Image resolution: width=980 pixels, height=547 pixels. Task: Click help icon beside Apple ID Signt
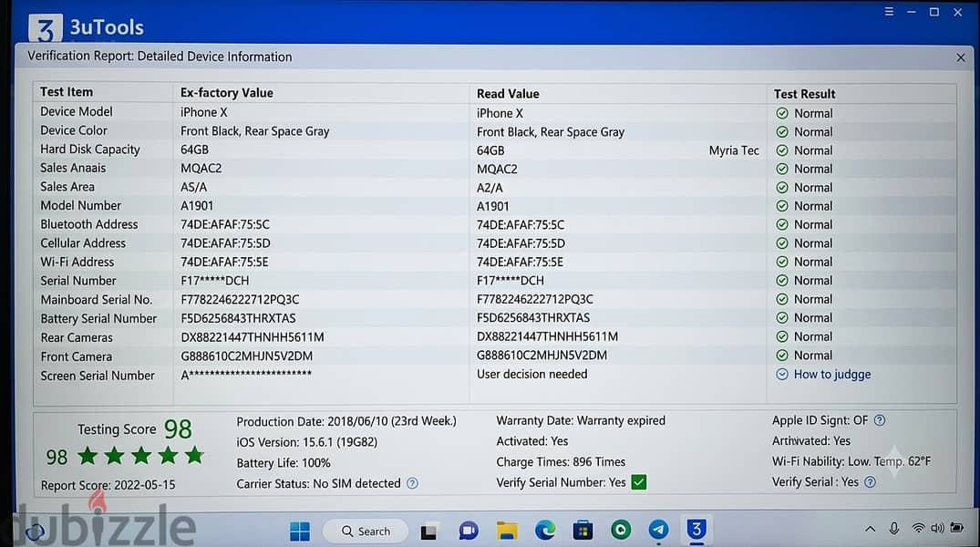pos(880,420)
